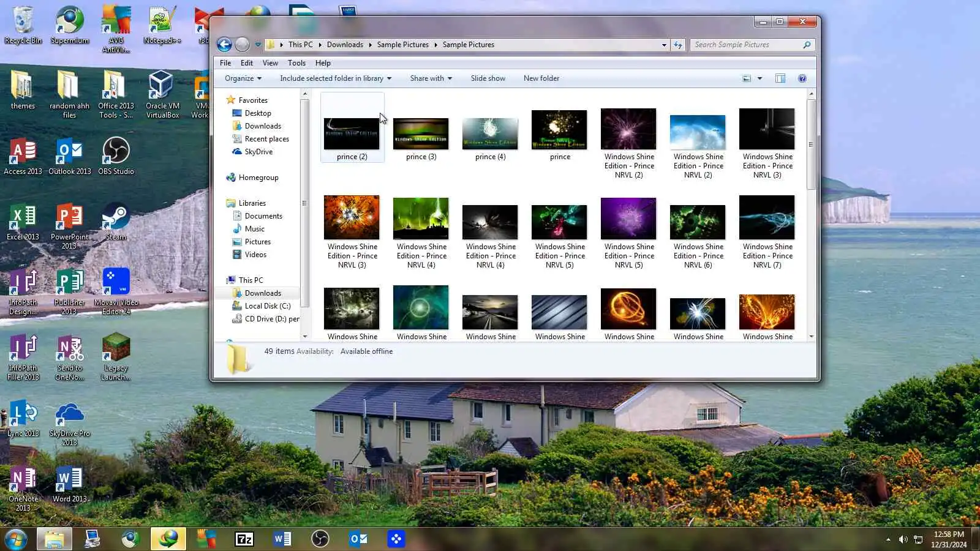Click the Downloads crumb in the address bar
980x551 pixels.
(345, 45)
